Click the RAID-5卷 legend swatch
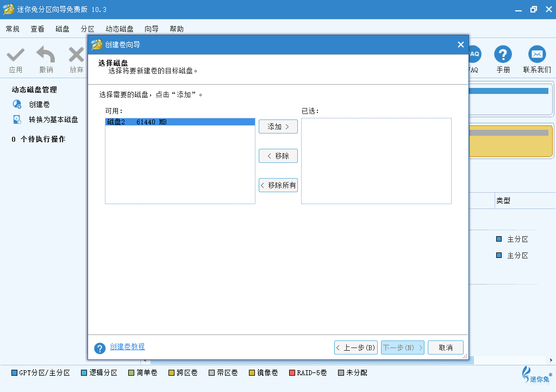Image resolution: width=556 pixels, height=392 pixels. click(292, 372)
